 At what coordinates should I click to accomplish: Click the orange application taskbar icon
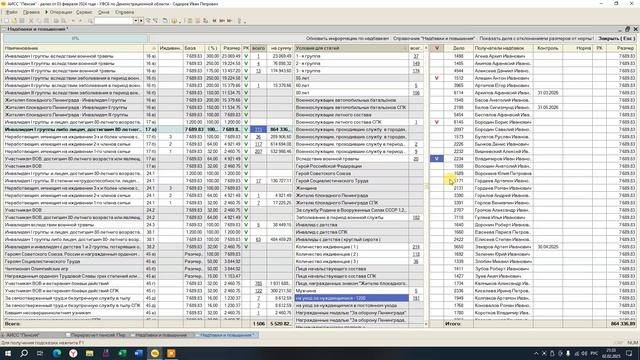(171, 353)
